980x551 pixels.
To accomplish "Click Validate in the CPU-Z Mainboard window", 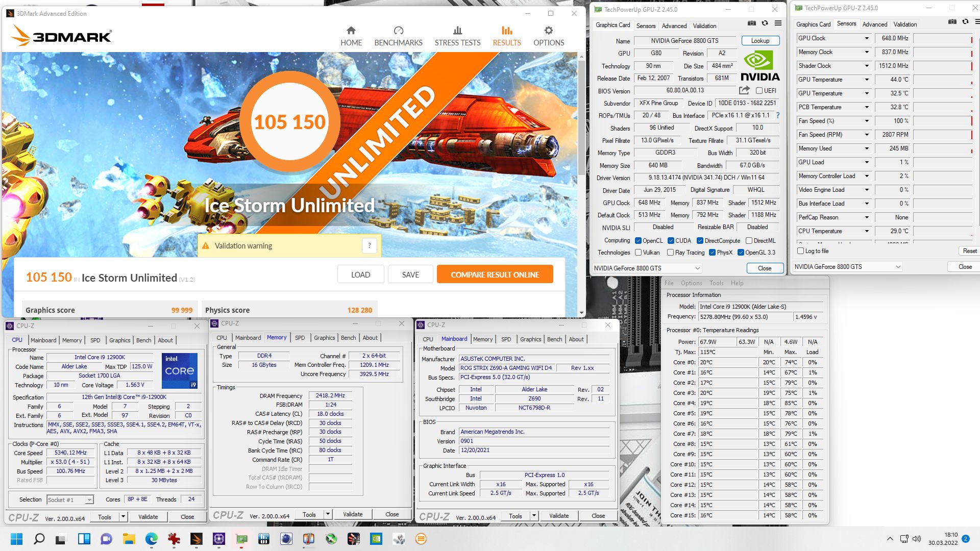I will pos(559,516).
